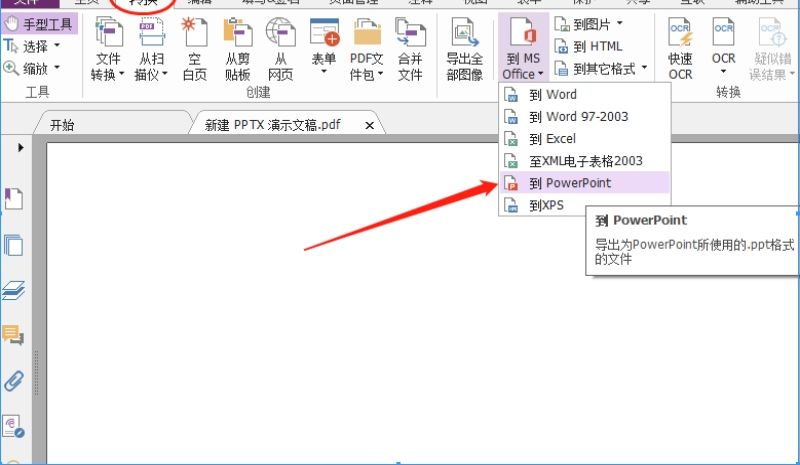
Task: Select the Hand tool (手型工具)
Action: click(x=39, y=24)
